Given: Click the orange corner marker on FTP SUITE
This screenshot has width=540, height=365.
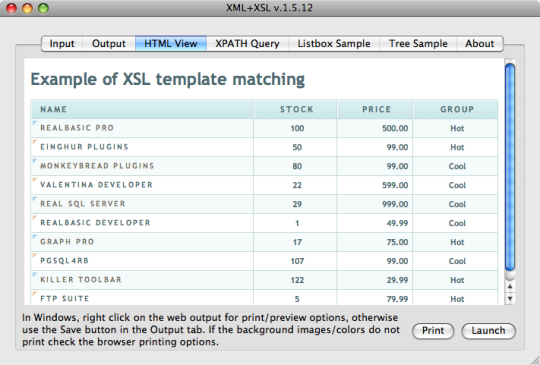Looking at the screenshot, I should tap(34, 293).
